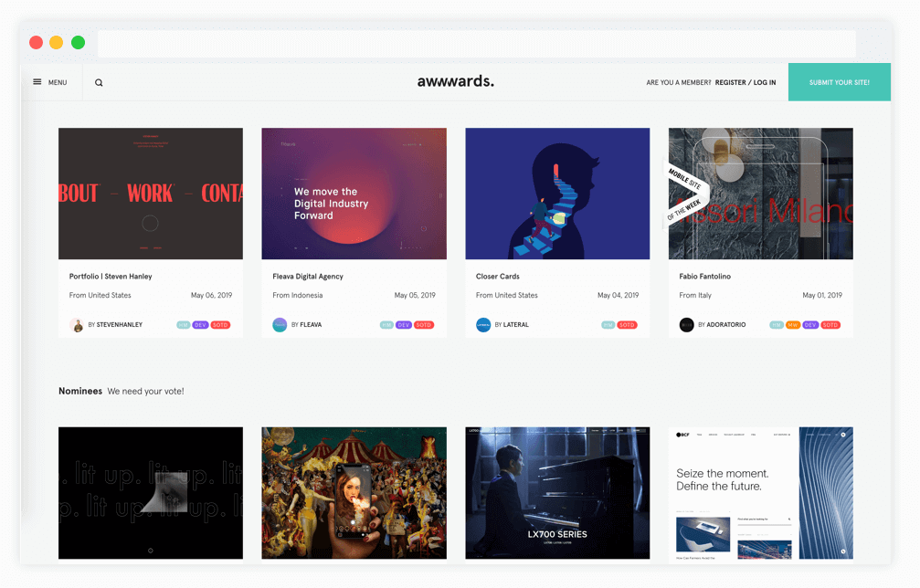Image resolution: width=920 pixels, height=588 pixels.
Task: Click HM badge on Fabio Fantolino card
Action: click(777, 325)
